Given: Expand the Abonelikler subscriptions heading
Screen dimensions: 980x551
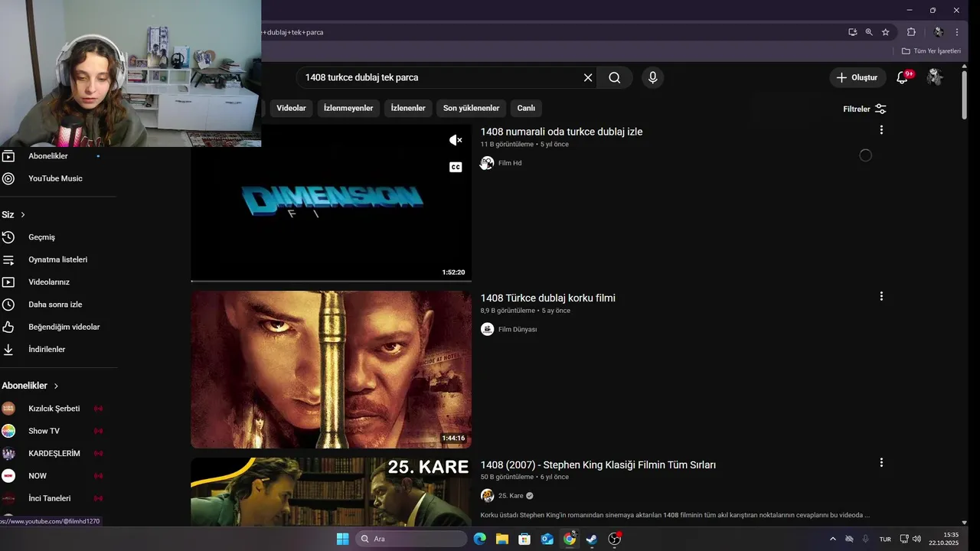Looking at the screenshot, I should pyautogui.click(x=31, y=386).
